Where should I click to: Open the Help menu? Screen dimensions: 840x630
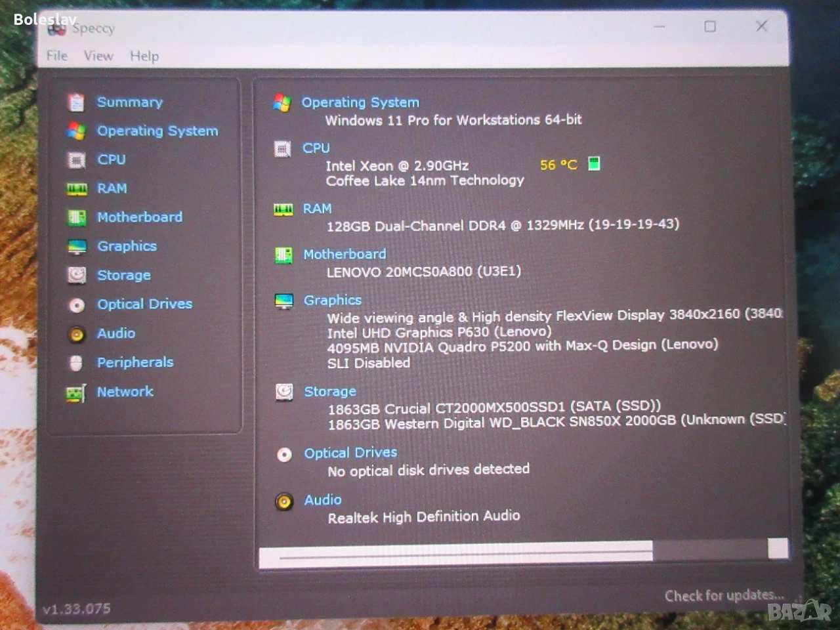144,56
